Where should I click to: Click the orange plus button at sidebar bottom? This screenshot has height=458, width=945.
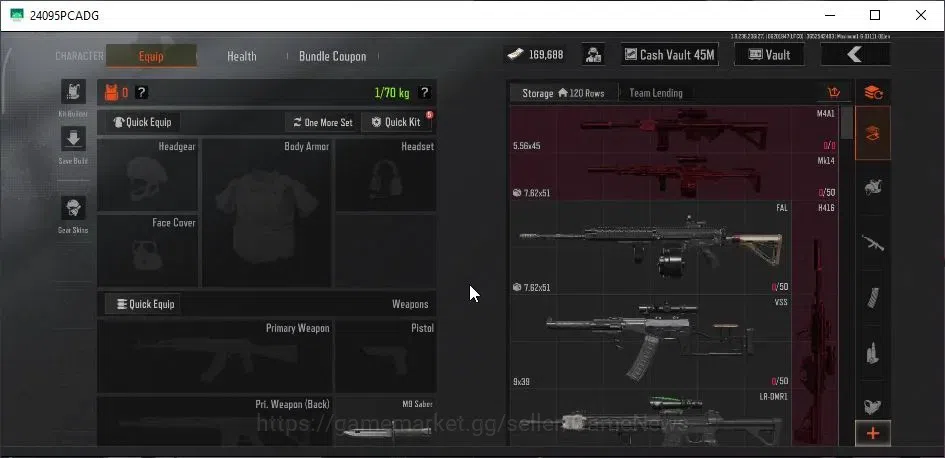click(873, 433)
